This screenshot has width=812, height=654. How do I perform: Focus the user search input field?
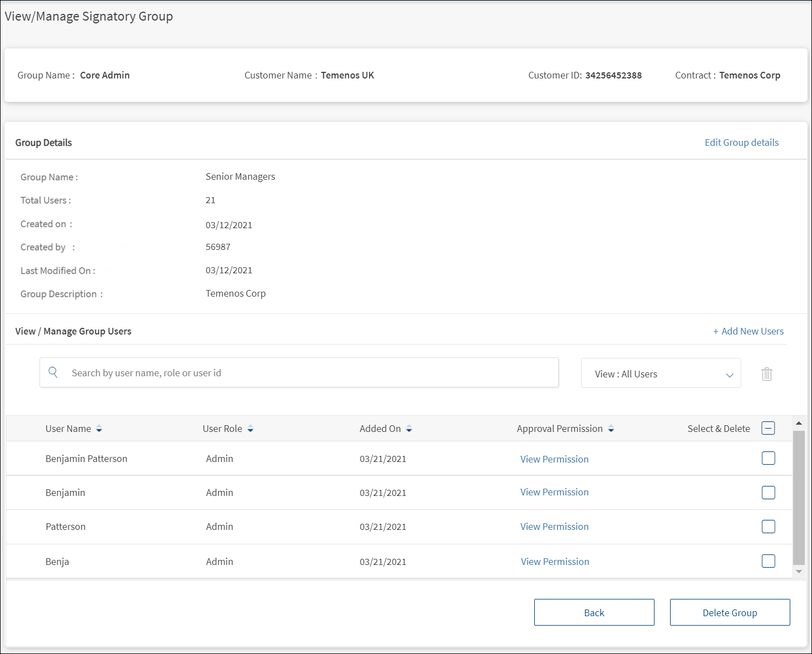coord(312,373)
